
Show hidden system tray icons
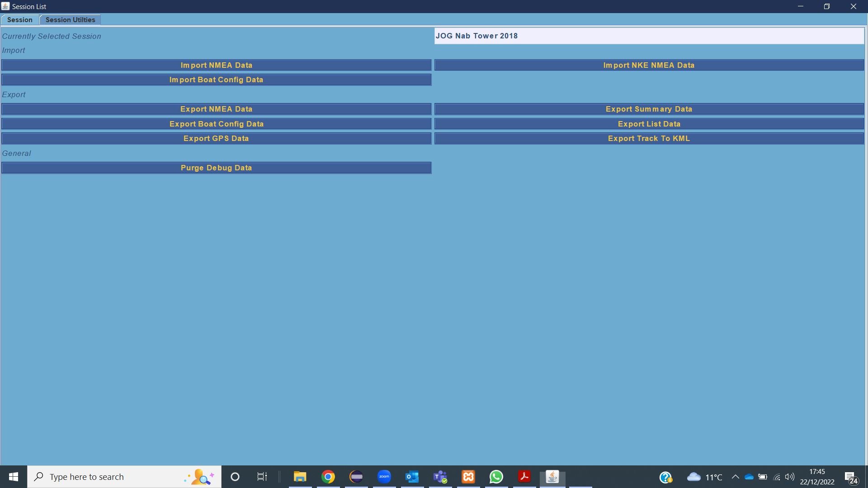click(x=735, y=477)
